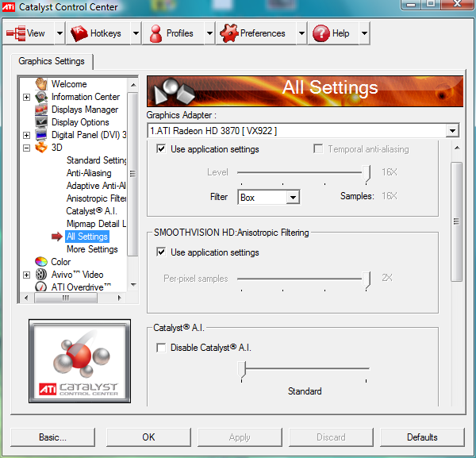Select Standard Settings in tree
476x458 pixels.
point(96,160)
